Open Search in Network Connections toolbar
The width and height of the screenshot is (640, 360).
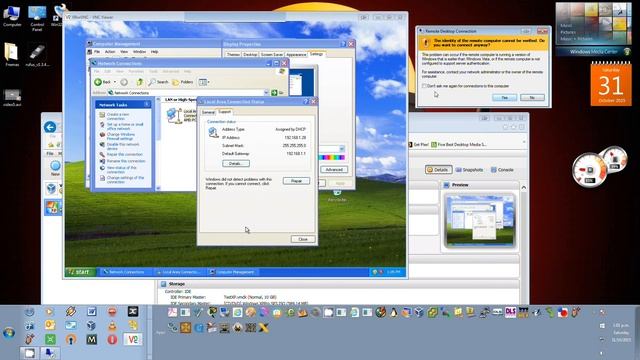point(158,82)
